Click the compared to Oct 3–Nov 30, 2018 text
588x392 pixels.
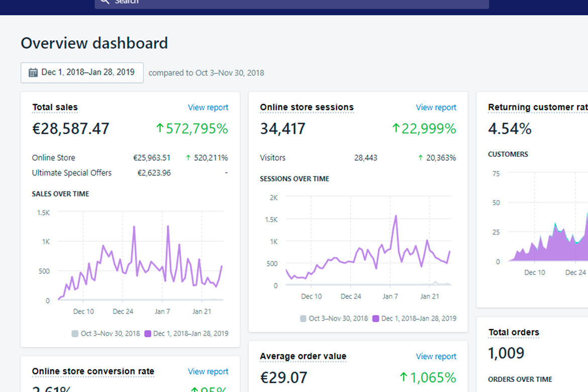(x=206, y=73)
